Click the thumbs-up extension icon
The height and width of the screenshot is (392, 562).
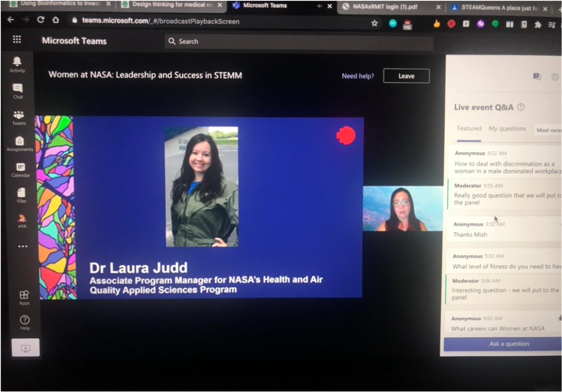tap(436, 24)
